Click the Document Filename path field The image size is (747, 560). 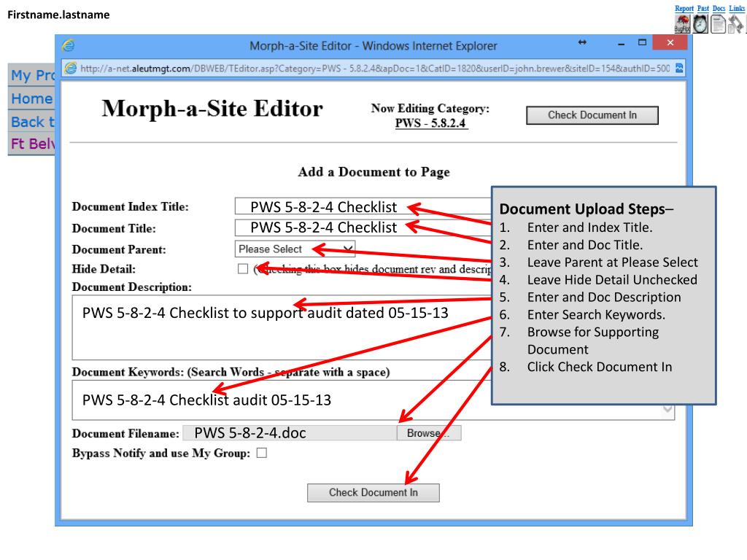(290, 433)
